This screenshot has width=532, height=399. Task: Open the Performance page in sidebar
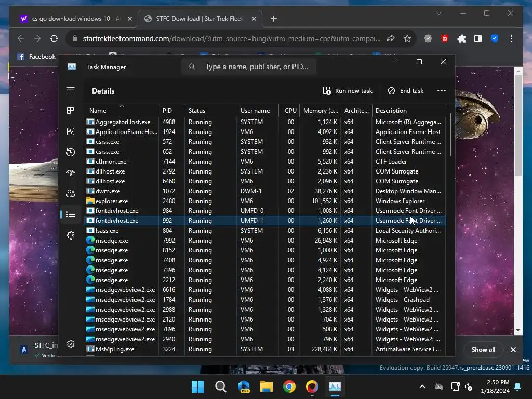pyautogui.click(x=71, y=131)
